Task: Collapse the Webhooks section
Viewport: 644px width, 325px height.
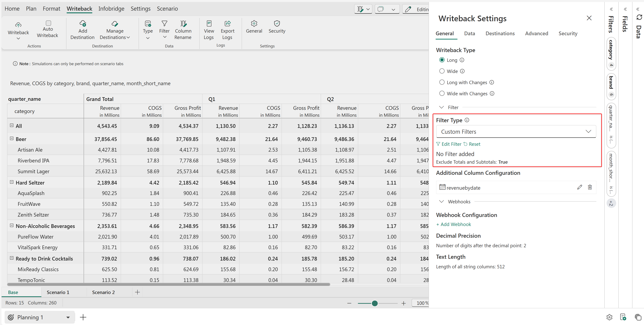Action: pyautogui.click(x=441, y=202)
